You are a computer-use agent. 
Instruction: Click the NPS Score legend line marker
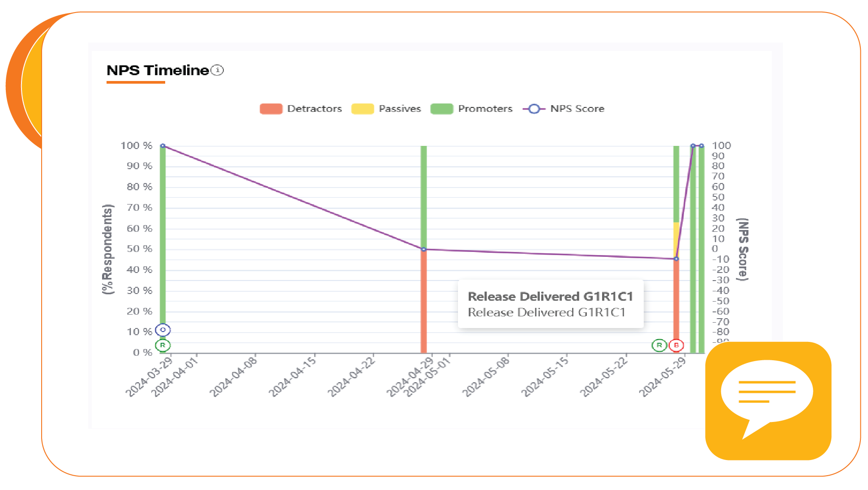(x=534, y=109)
